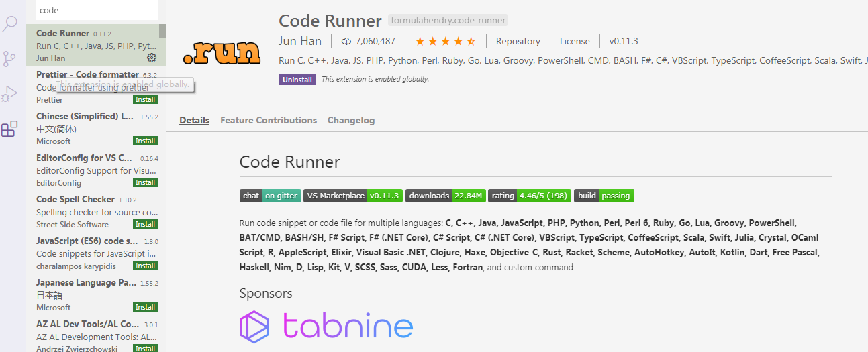The height and width of the screenshot is (352, 868).
Task: Select the Details tab
Action: tap(194, 121)
